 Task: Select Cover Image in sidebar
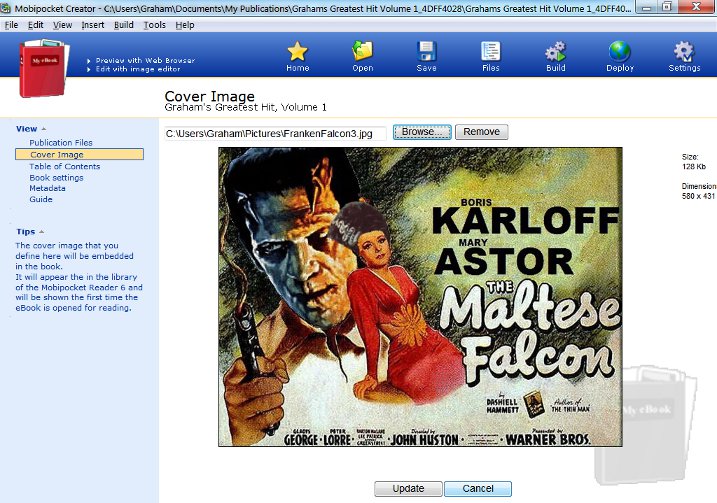[80, 155]
